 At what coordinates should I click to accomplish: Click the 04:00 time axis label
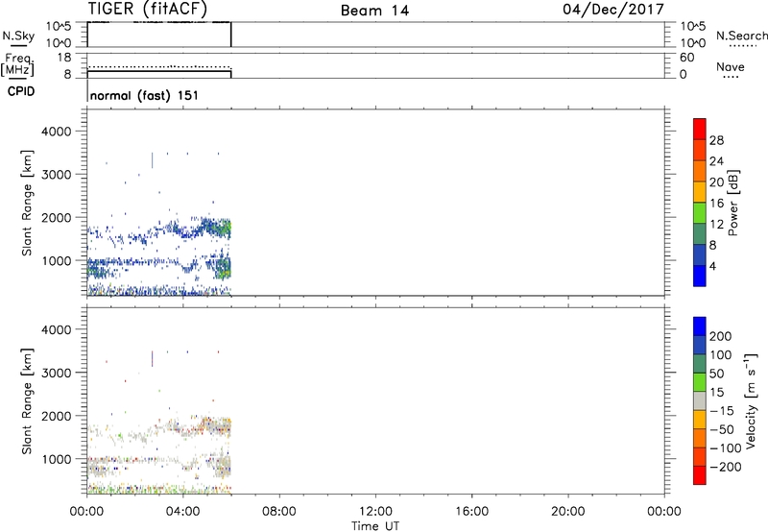click(183, 512)
